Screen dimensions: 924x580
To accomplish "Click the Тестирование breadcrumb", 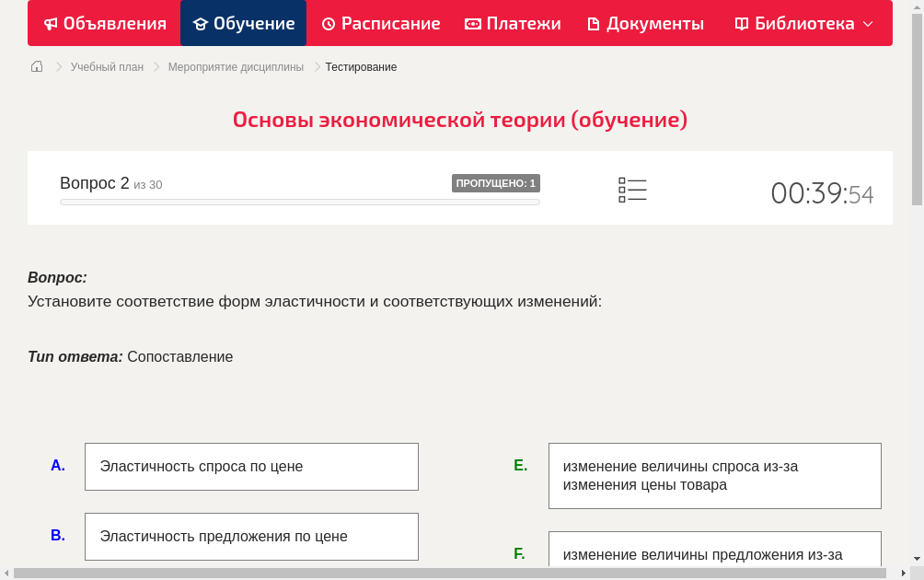I will coord(360,66).
